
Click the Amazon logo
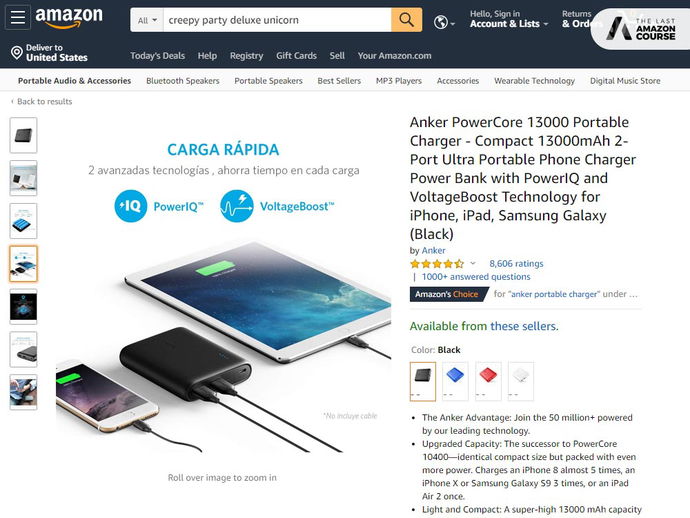pyautogui.click(x=69, y=18)
